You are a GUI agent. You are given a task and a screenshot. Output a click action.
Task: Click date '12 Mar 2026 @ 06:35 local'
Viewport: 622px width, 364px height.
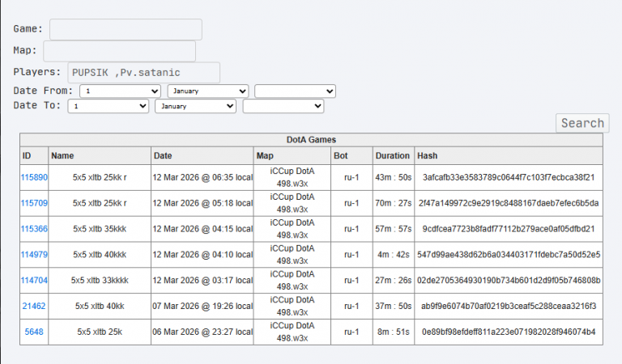pos(202,177)
